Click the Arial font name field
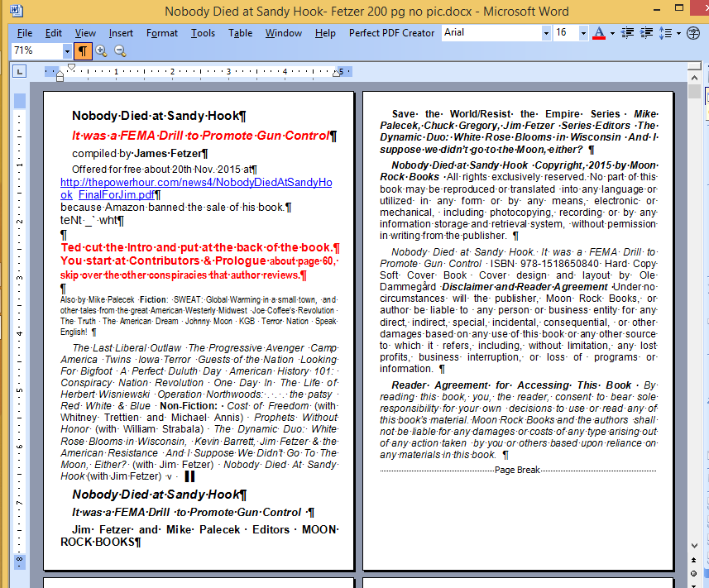The height and width of the screenshot is (588, 709). click(492, 33)
